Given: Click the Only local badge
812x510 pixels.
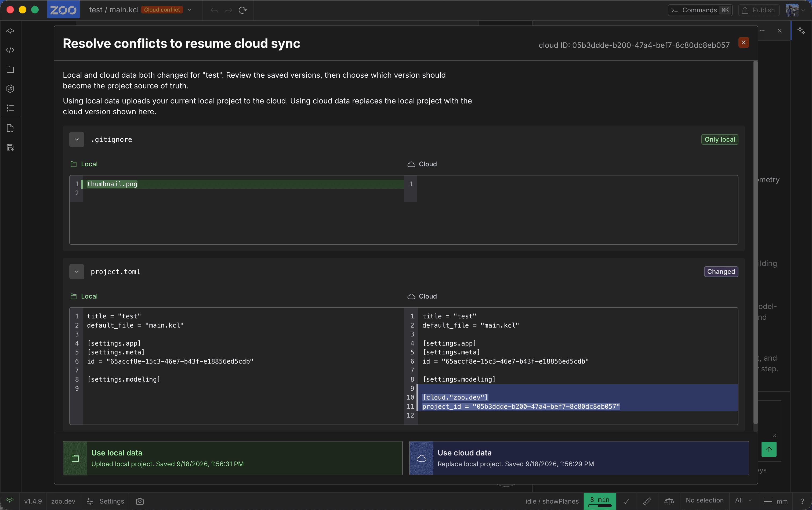Looking at the screenshot, I should point(720,139).
